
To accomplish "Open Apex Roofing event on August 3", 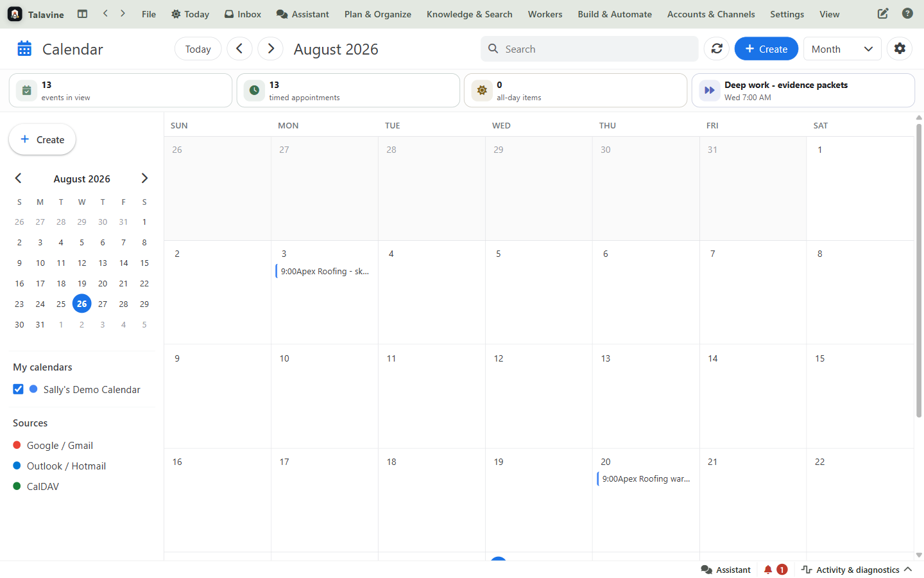I will (324, 271).
